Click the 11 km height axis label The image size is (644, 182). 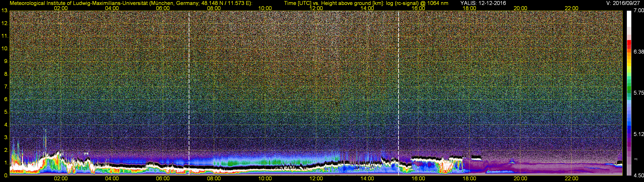(x=5, y=36)
